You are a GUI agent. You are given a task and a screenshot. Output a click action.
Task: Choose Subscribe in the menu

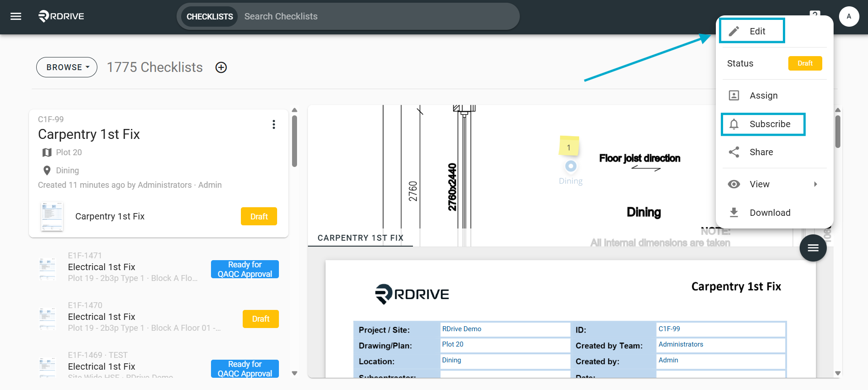[x=774, y=124]
